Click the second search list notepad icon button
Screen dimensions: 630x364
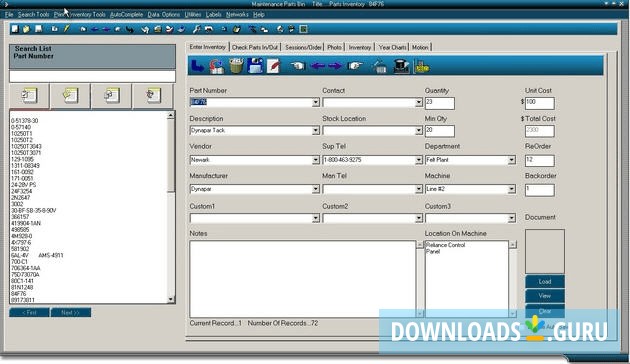pos(70,96)
